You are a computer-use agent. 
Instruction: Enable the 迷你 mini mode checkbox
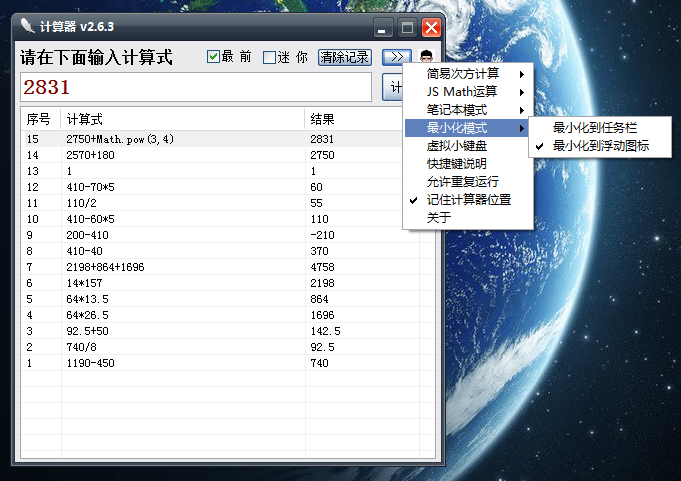pyautogui.click(x=269, y=57)
